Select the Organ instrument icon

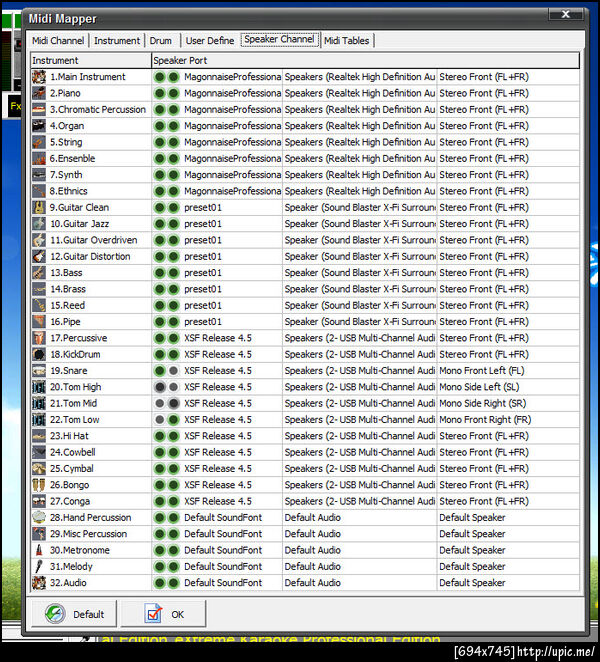pyautogui.click(x=39, y=126)
